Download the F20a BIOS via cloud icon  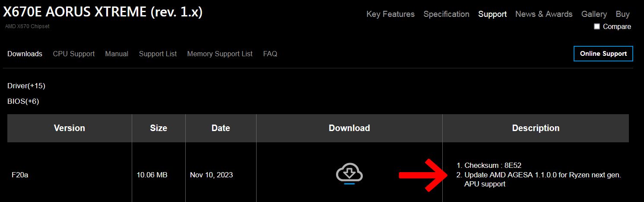coord(349,174)
